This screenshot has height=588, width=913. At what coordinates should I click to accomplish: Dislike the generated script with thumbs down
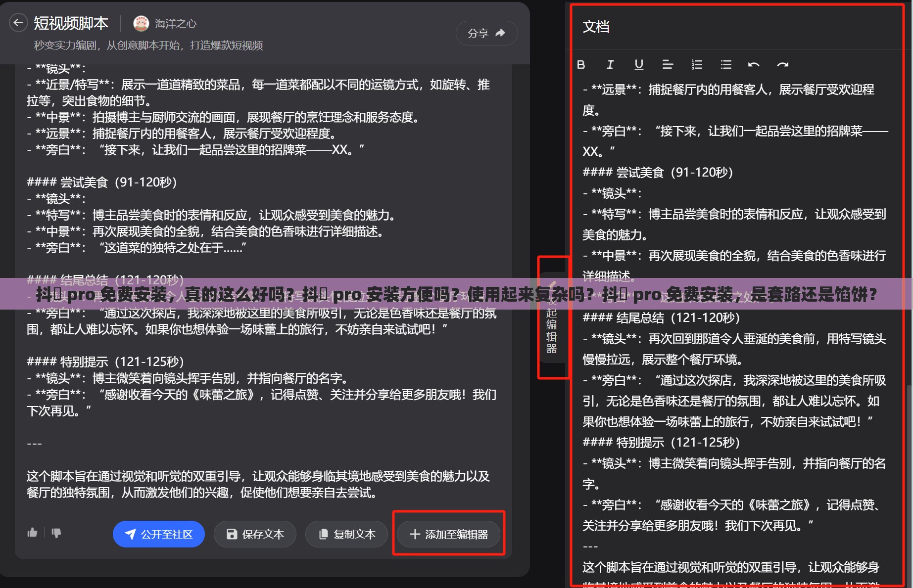click(56, 533)
